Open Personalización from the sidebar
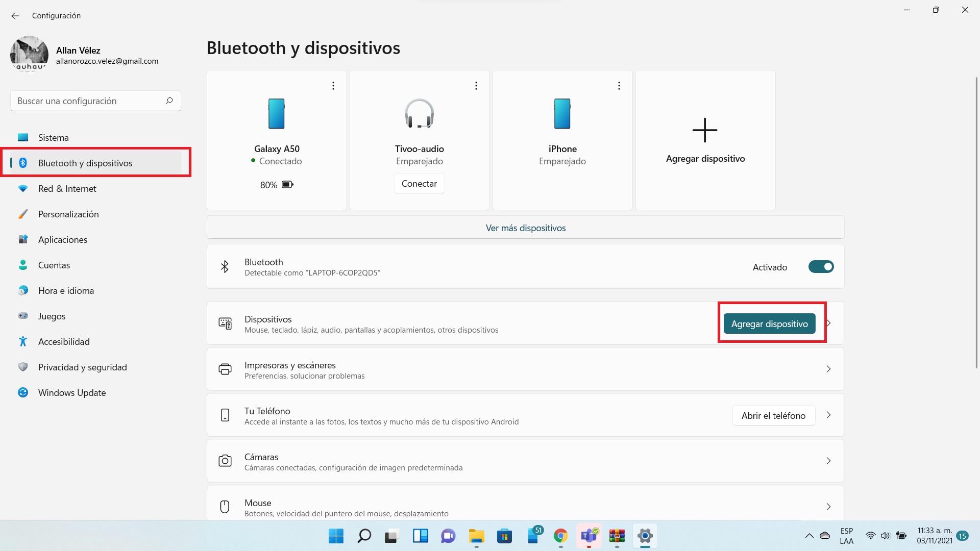Image resolution: width=980 pixels, height=551 pixels. tap(68, 214)
